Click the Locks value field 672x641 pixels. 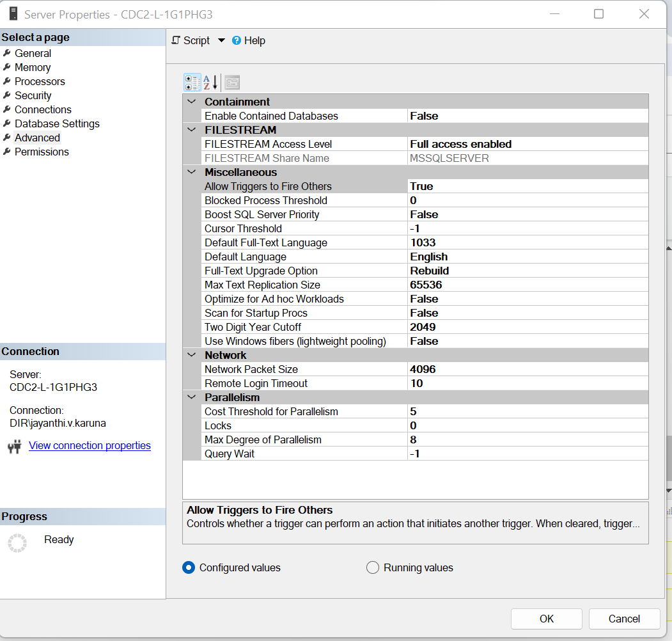[x=527, y=426]
